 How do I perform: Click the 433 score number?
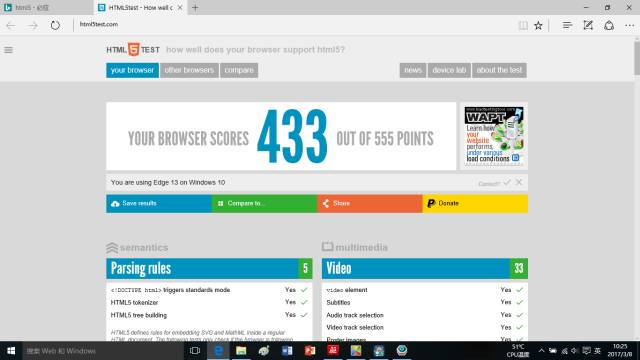[x=292, y=137]
